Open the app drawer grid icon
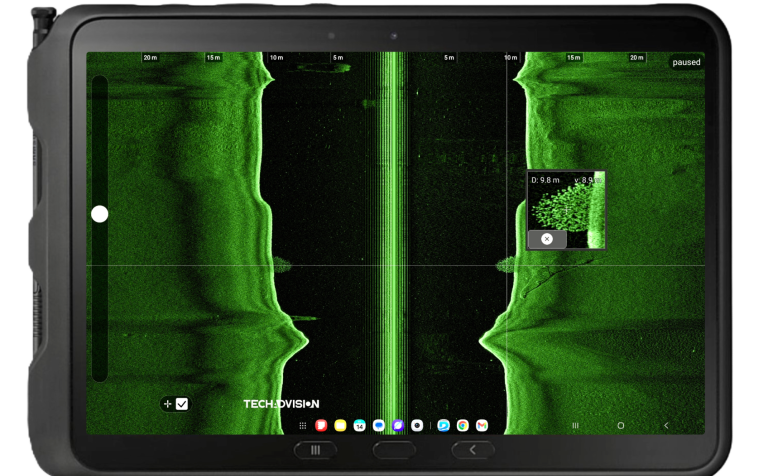768x476 pixels. [x=303, y=425]
